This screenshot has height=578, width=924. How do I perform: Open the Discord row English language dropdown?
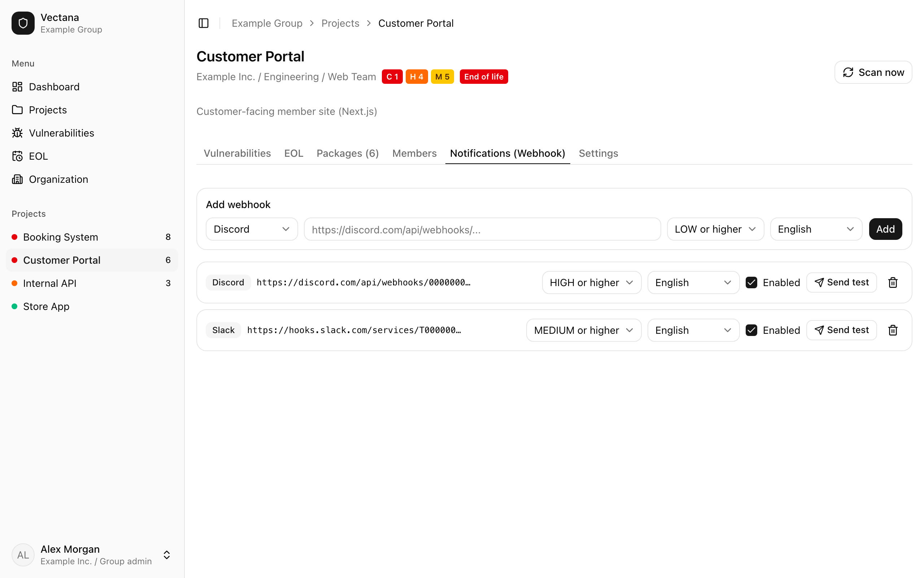click(x=693, y=282)
